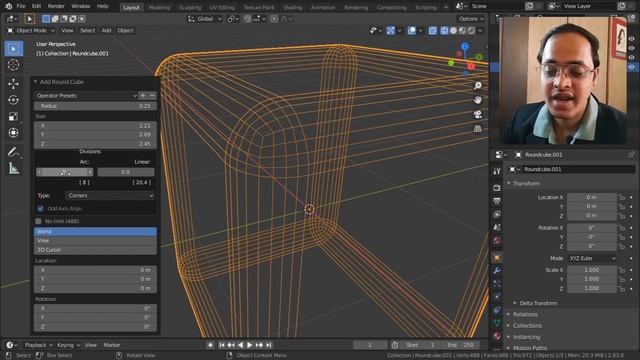Click the Pan view hand icon
Viewport: 640px width, 360px height.
pos(478,100)
